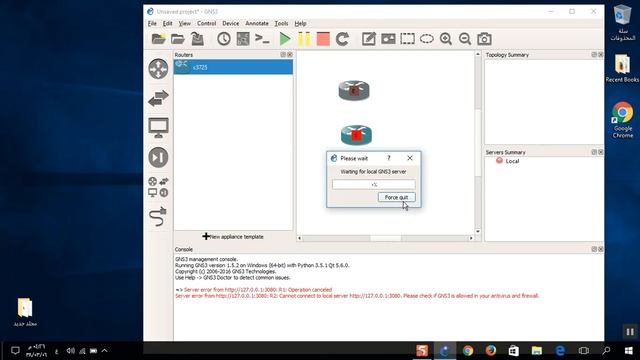Screen dimensions: 640x360
Task: Float the Servers Summary panel
Action: [x=594, y=152]
